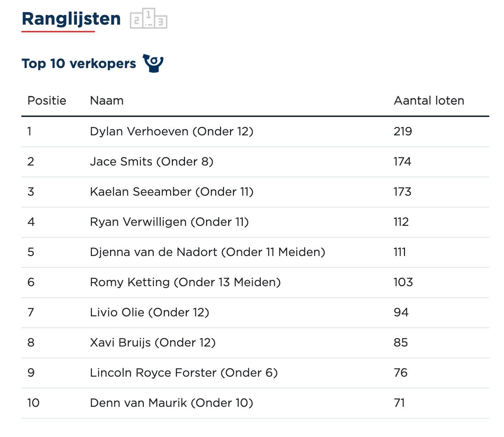Select Romy Ketting (Onder 13 Meiden)
Image resolution: width=504 pixels, height=437 pixels.
[185, 283]
